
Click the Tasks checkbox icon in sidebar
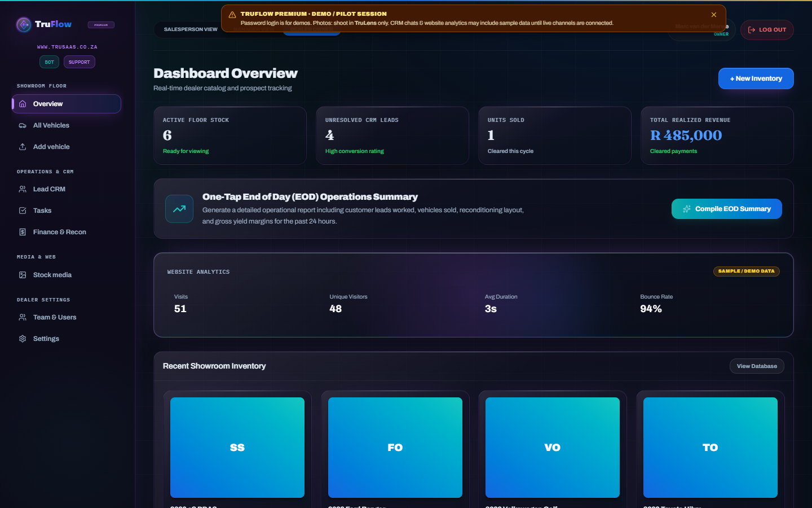23,211
